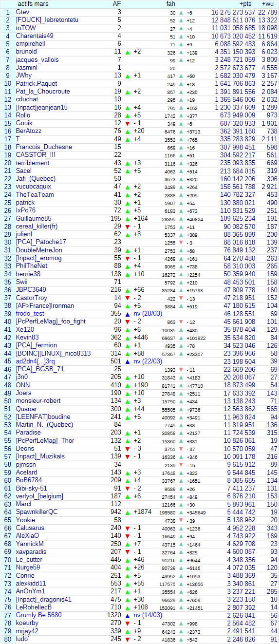
Task: Open ludo` member link
Action: click(x=22, y=639)
